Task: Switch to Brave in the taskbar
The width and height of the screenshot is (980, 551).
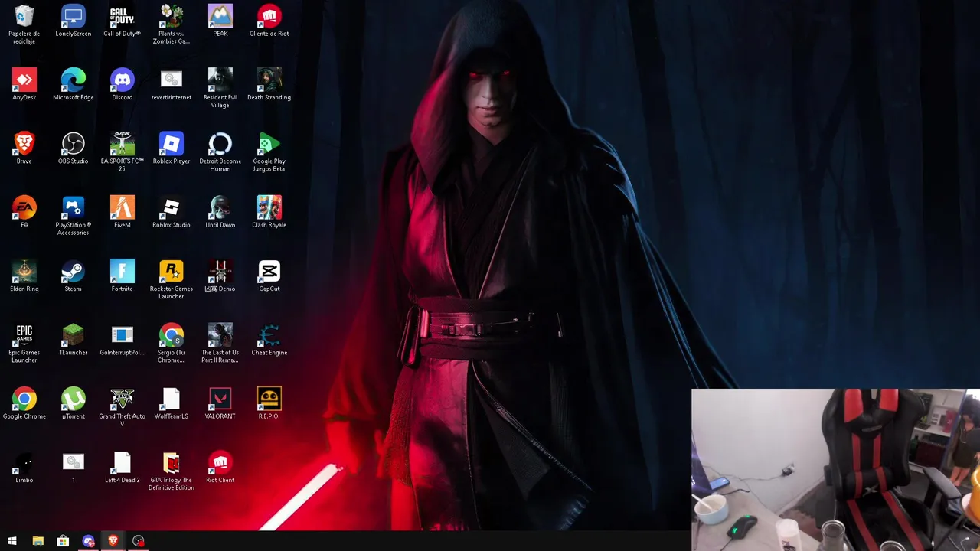Action: pyautogui.click(x=113, y=541)
